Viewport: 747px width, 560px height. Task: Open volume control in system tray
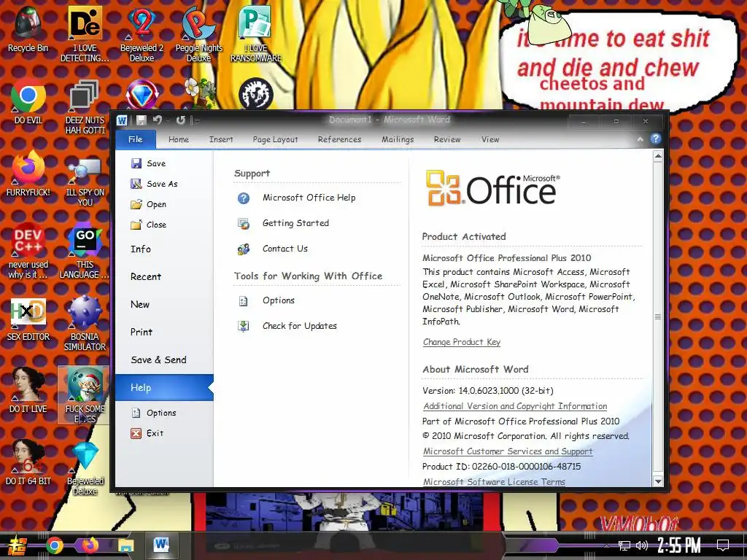click(642, 545)
